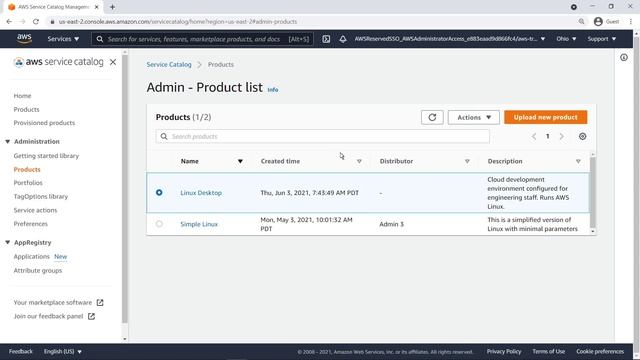Screen dimensions: 640x360
Task: Open the Privacy Policy link
Action: pyautogui.click(x=504, y=351)
